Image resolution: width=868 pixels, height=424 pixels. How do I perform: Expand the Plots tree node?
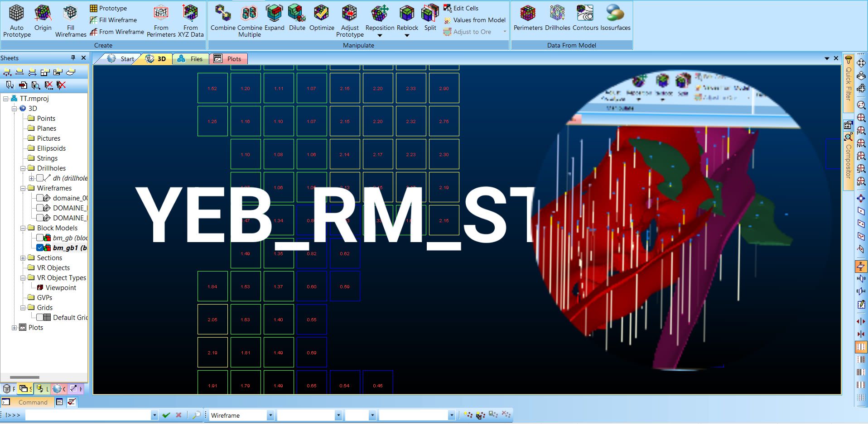(14, 327)
